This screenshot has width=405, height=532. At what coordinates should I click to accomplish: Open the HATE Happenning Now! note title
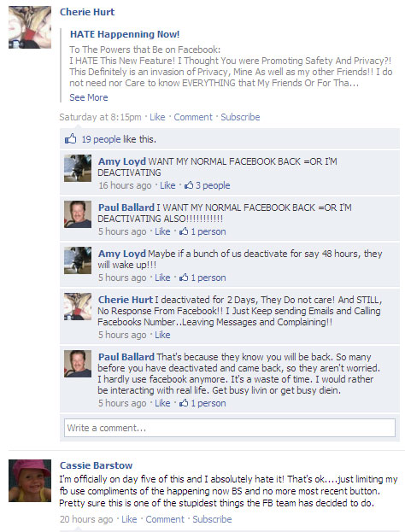click(x=125, y=34)
